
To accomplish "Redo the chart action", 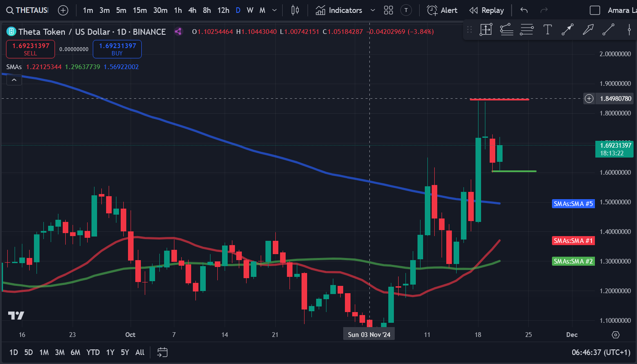I will point(544,10).
